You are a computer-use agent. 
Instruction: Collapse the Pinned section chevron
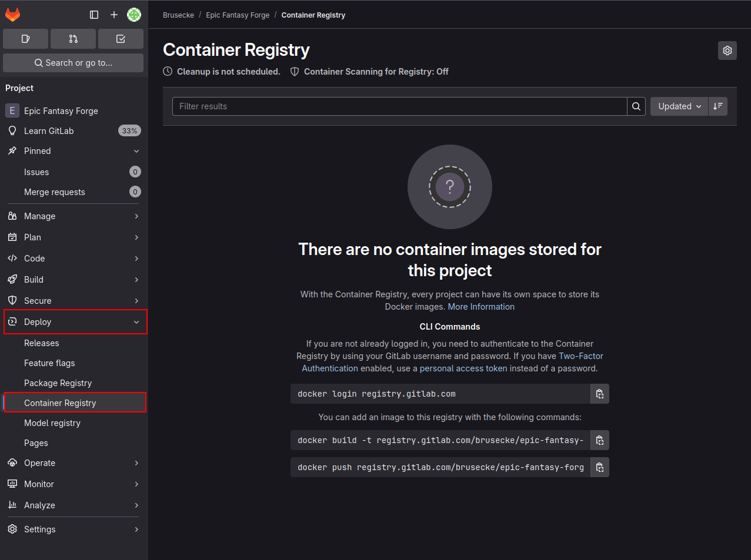(136, 151)
